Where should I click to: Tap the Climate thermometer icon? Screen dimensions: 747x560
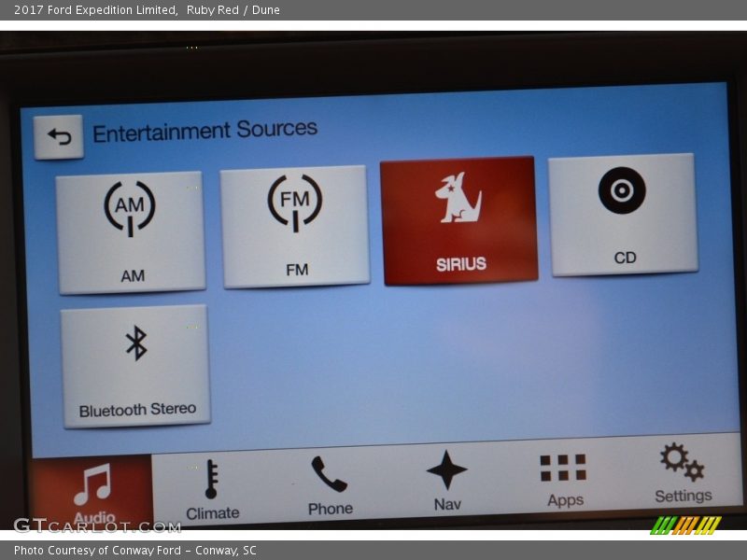coord(211,479)
